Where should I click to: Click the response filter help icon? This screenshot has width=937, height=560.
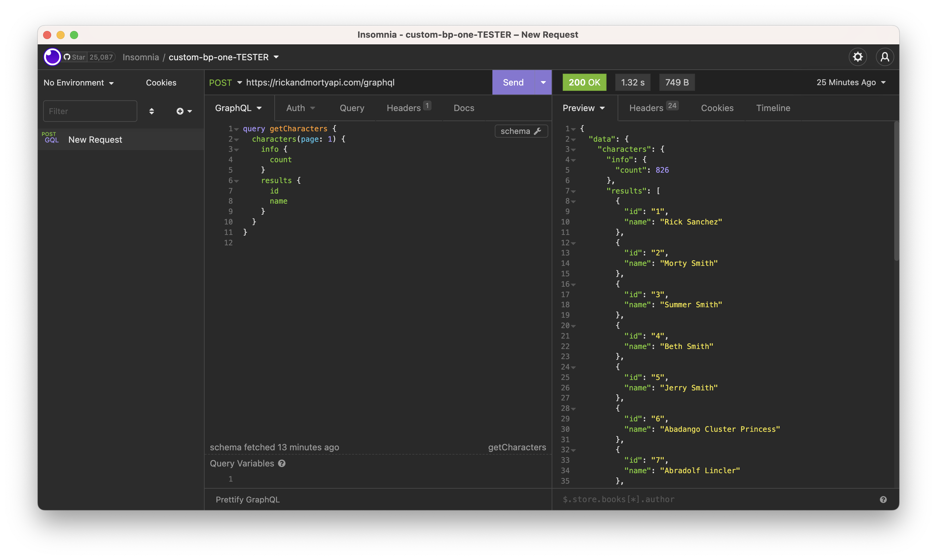tap(883, 500)
